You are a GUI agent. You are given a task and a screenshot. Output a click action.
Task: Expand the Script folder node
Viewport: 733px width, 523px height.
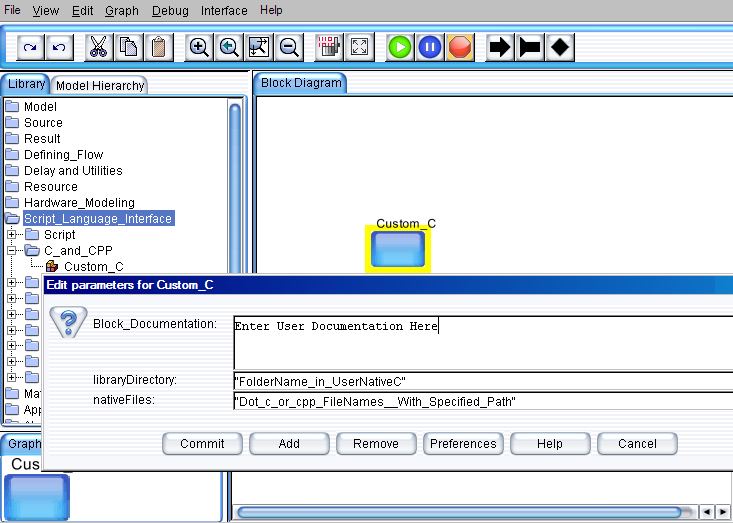coord(12,234)
